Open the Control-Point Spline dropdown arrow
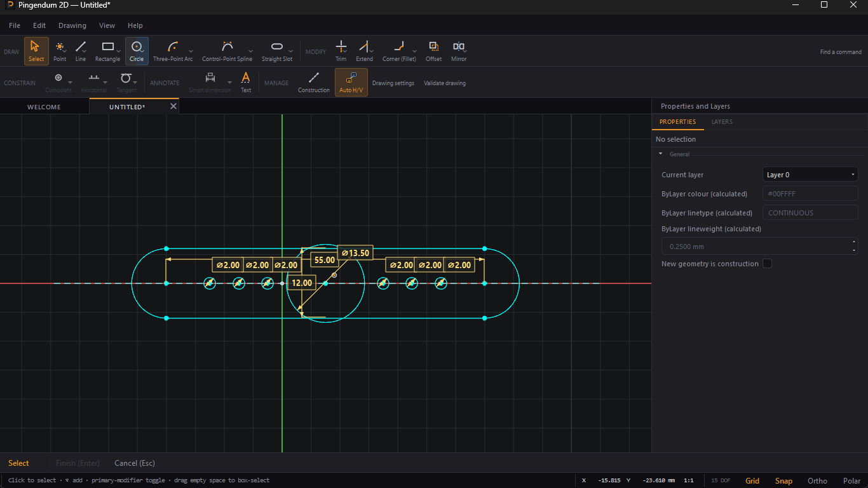Screen dimensions: 868x488 tap(250, 51)
